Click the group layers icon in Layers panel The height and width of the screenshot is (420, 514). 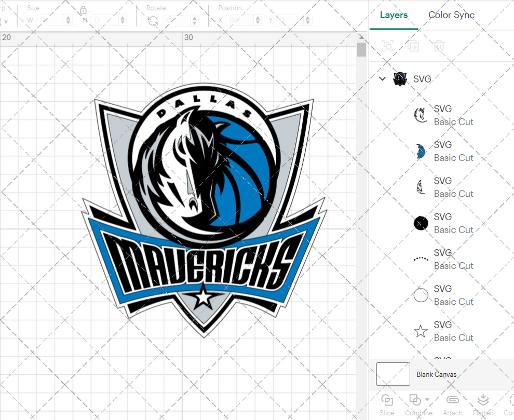pos(387,46)
